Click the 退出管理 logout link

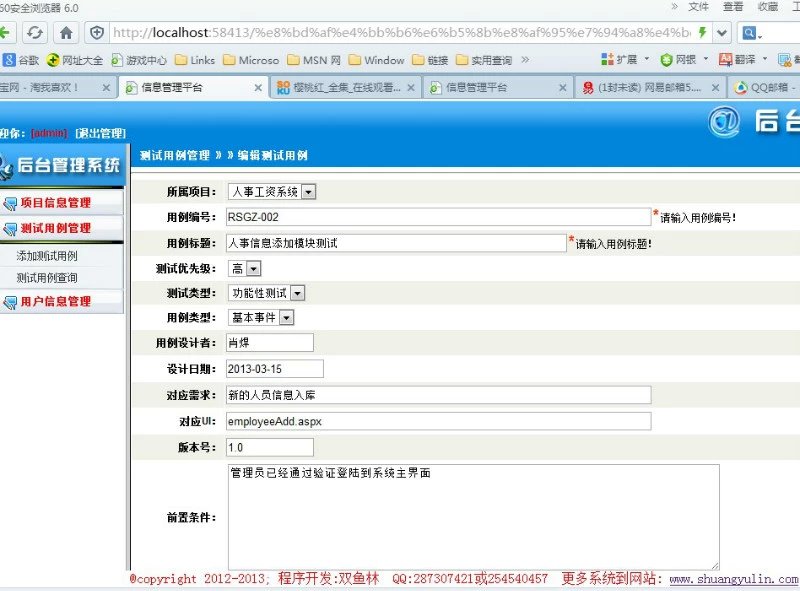pos(101,133)
